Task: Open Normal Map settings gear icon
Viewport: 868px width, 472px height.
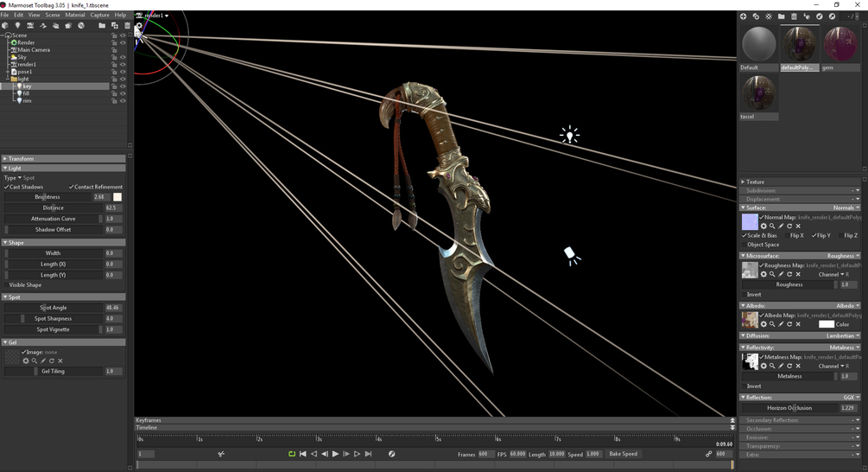Action: [x=763, y=226]
